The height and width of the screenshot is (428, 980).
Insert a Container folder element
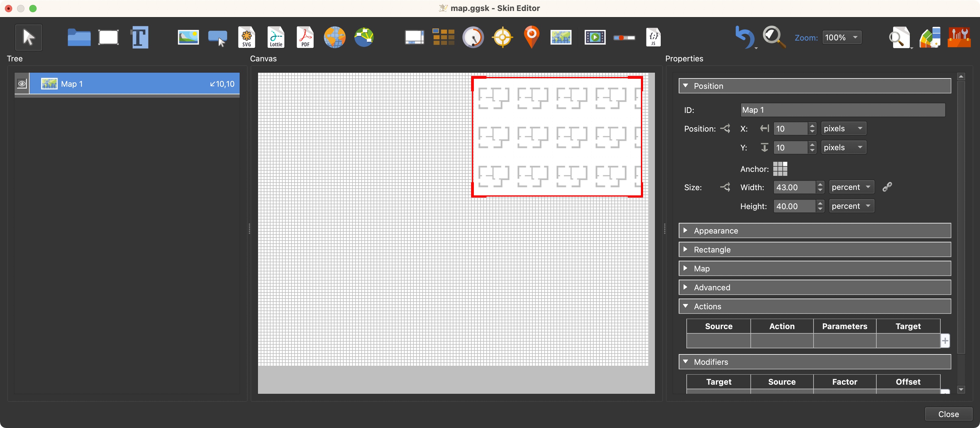pos(79,37)
